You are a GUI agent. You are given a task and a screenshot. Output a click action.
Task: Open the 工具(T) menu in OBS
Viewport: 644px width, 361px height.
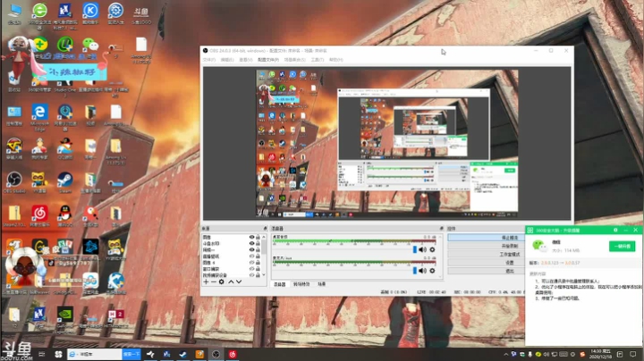point(317,60)
